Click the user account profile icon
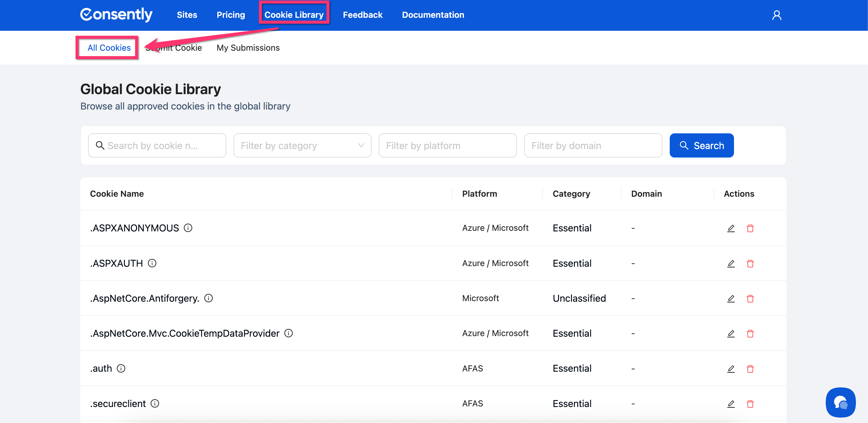 [776, 15]
